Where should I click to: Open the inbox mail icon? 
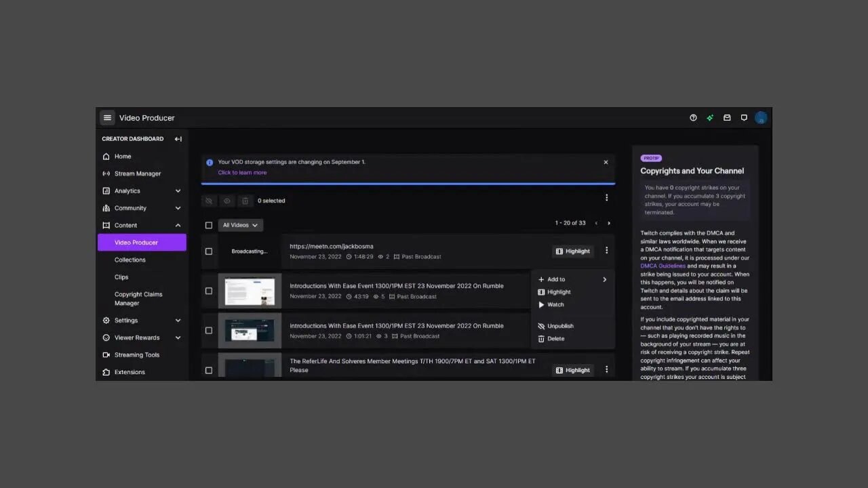(727, 118)
